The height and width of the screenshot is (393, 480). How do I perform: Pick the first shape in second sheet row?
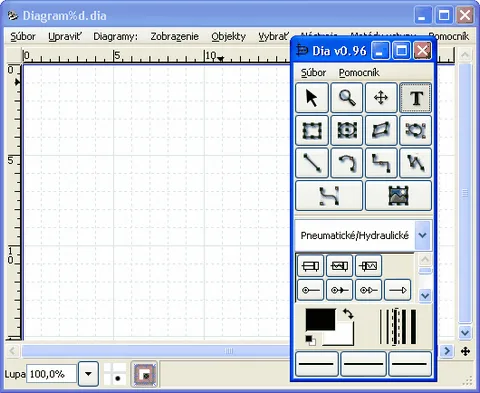310,290
